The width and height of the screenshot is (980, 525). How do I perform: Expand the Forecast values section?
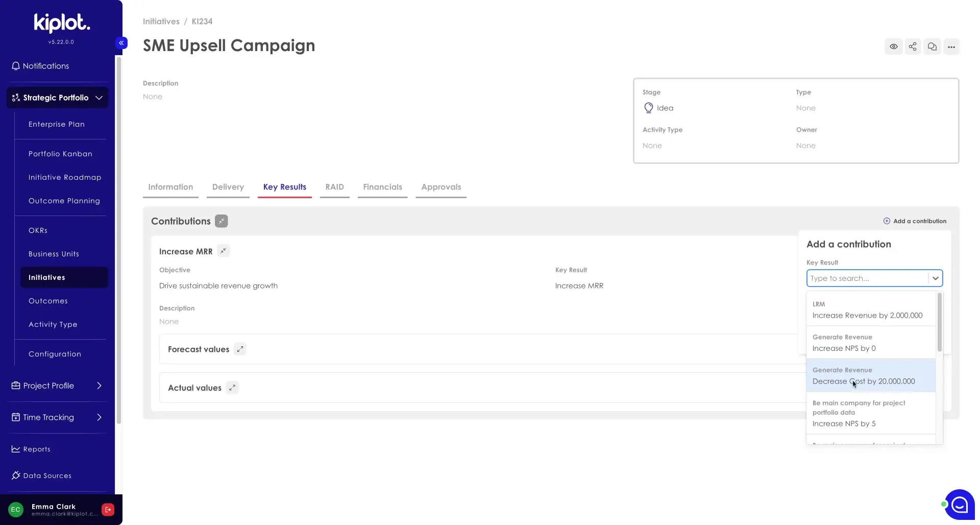click(240, 349)
